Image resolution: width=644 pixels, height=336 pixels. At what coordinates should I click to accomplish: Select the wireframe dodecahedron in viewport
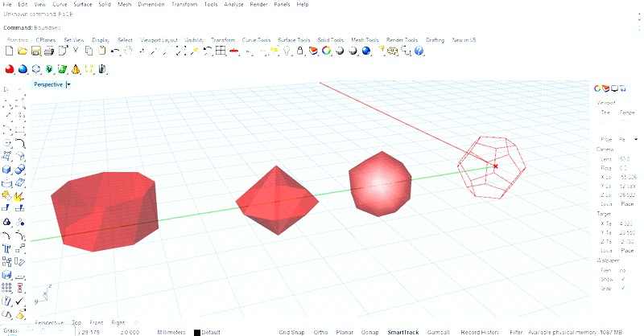pyautogui.click(x=491, y=167)
